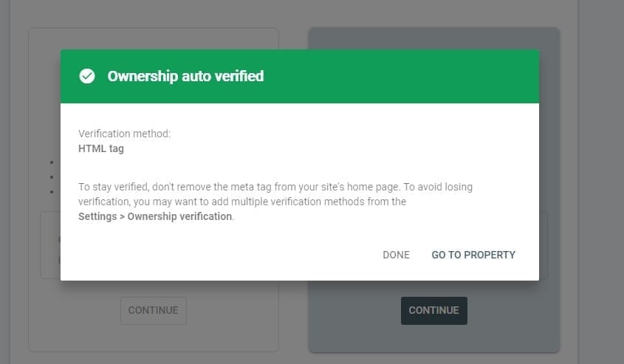Click the 'To stay verified' paragraph first line
624x364 pixels.
coord(275,187)
